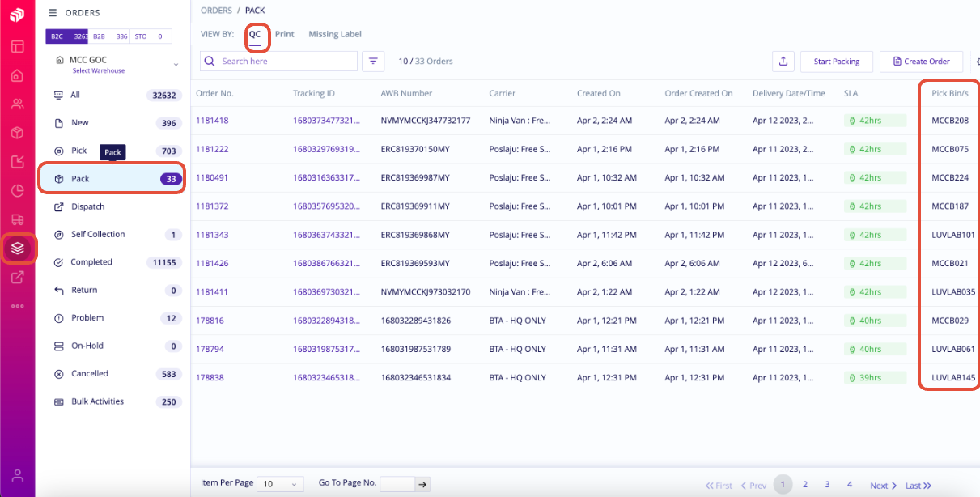Image resolution: width=980 pixels, height=497 pixels.
Task: Go to page 4 in pagination
Action: [x=850, y=484]
